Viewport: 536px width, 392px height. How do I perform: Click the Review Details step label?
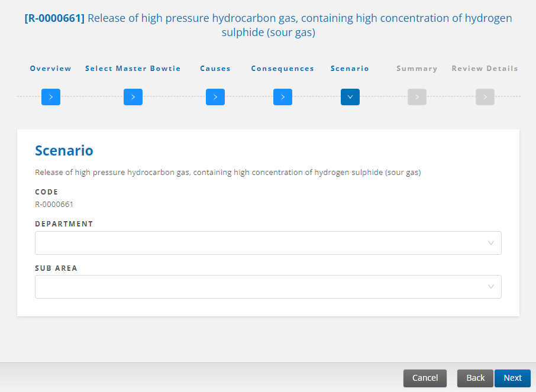pyautogui.click(x=485, y=69)
